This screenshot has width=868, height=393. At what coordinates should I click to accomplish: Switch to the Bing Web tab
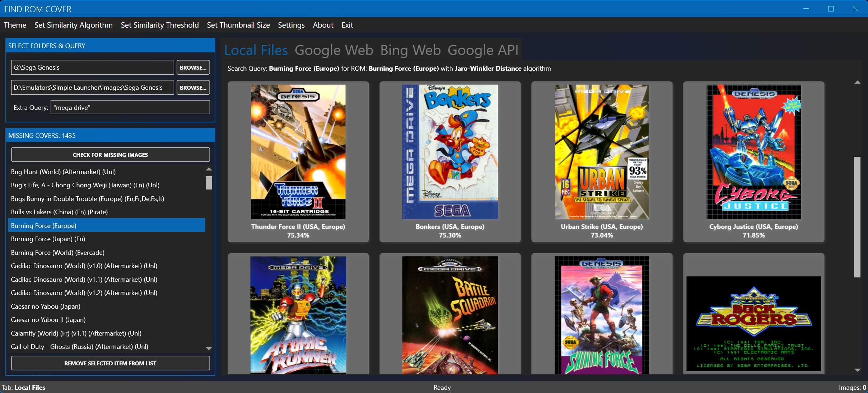[410, 50]
